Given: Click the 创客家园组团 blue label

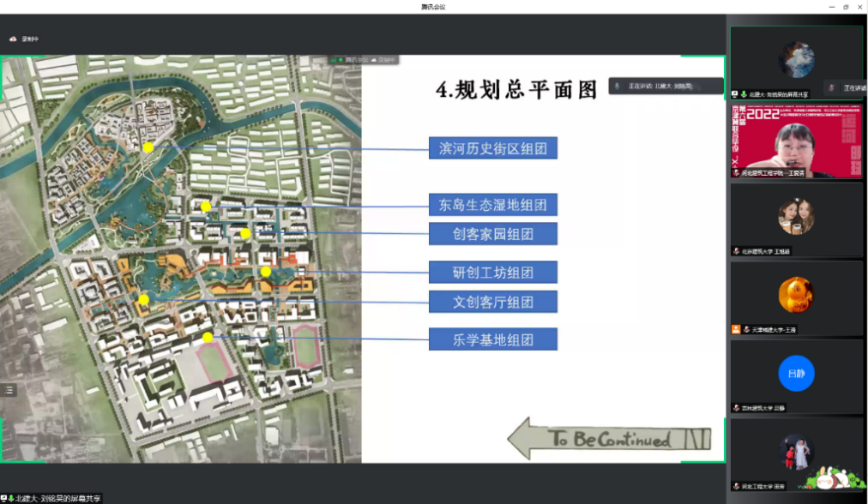Looking at the screenshot, I should pos(493,233).
